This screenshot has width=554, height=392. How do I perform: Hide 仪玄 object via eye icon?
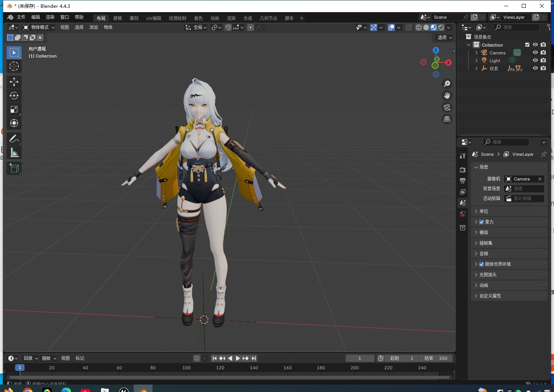(535, 68)
